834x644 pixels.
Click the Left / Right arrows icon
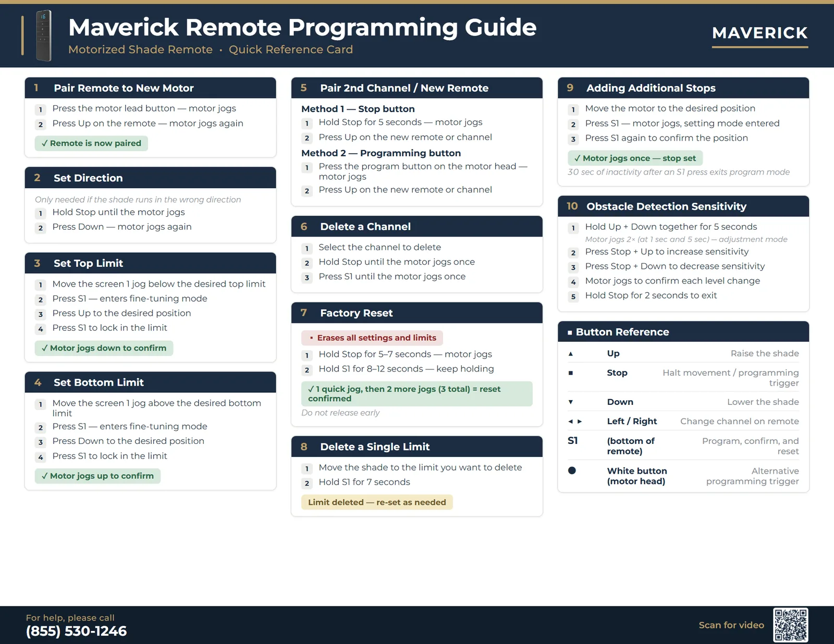coord(575,422)
